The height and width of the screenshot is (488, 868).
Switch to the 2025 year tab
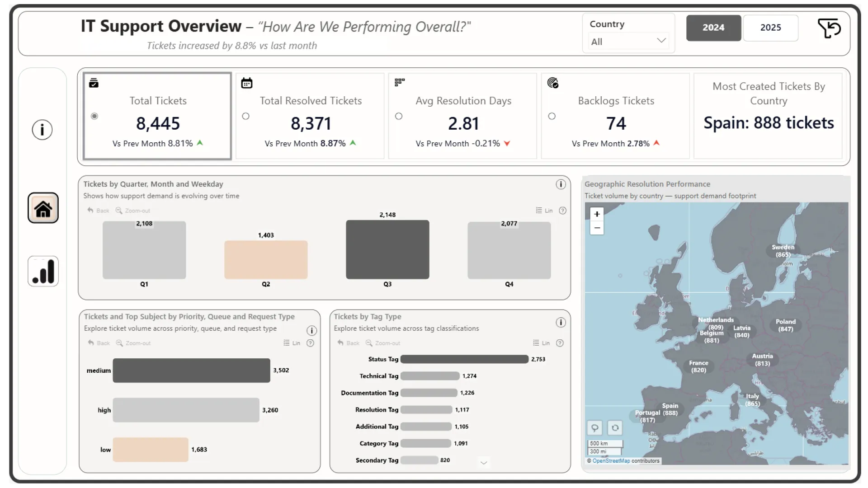pos(770,28)
